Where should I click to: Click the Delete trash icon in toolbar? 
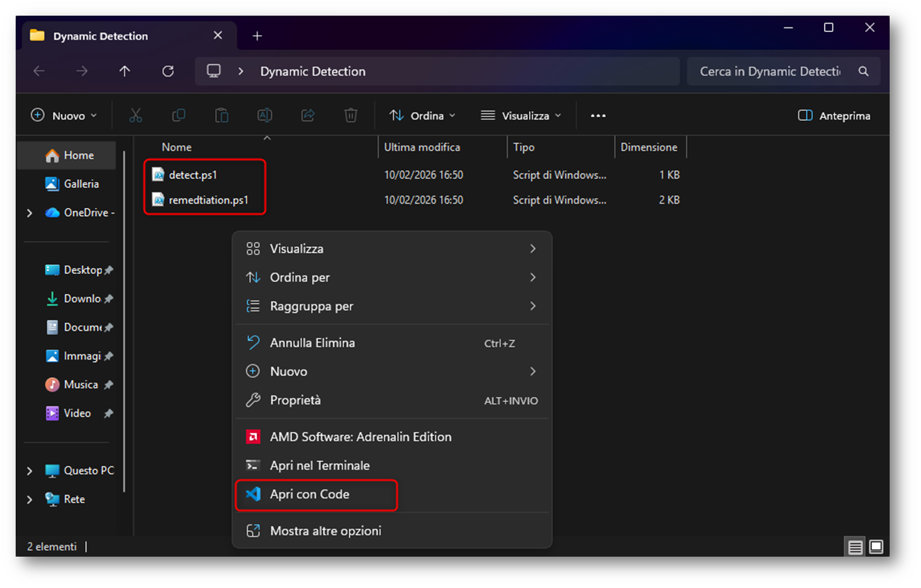pos(351,116)
